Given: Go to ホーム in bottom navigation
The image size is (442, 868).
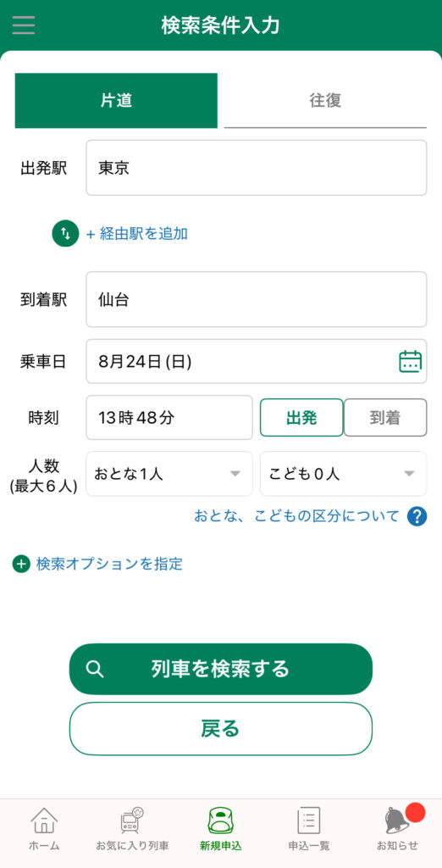Looking at the screenshot, I should pyautogui.click(x=44, y=829).
